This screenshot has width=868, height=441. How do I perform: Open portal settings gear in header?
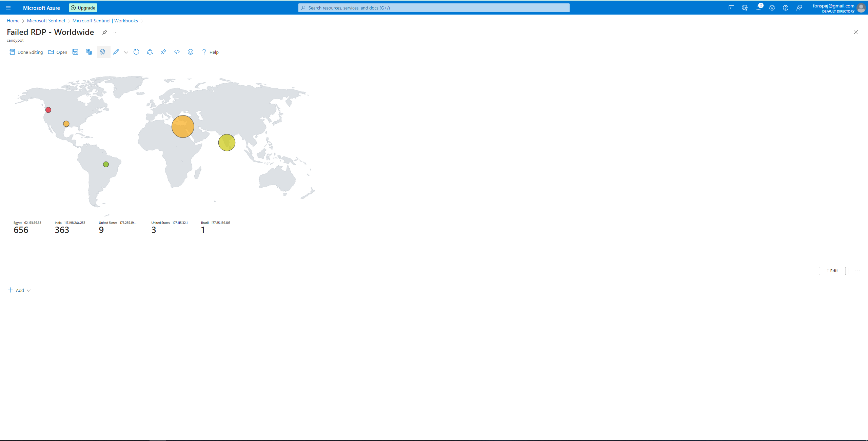tap(772, 8)
